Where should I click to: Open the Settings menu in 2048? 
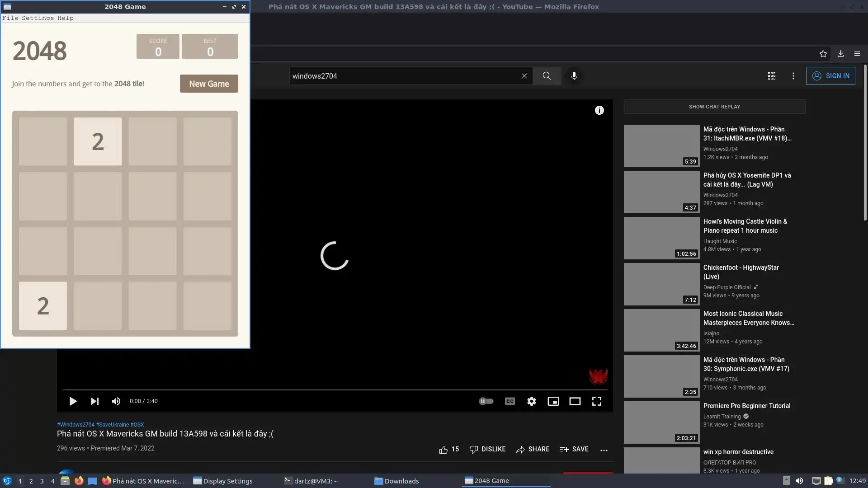pos(38,18)
